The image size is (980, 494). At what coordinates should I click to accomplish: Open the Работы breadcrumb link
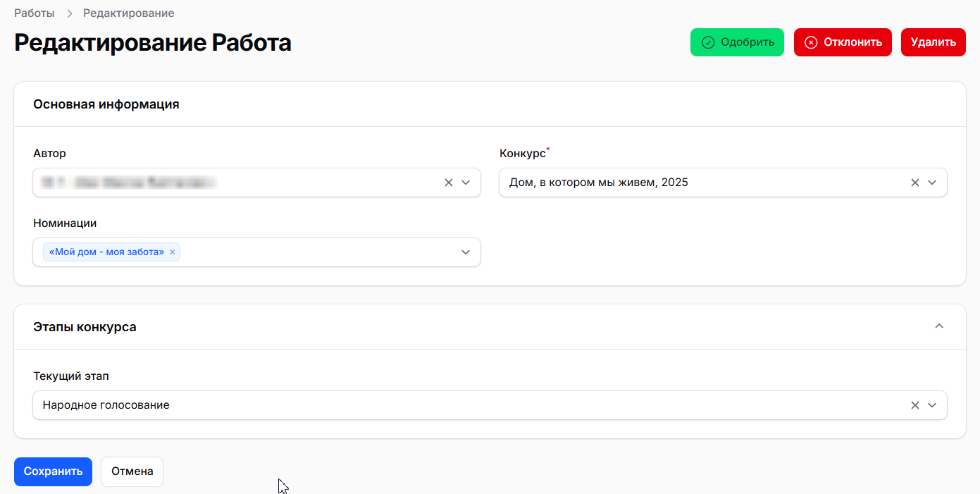tap(35, 13)
